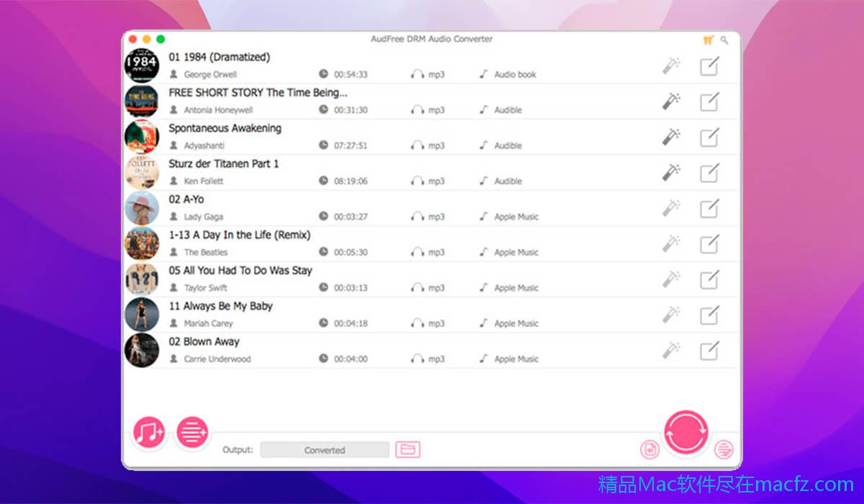The height and width of the screenshot is (504, 864).
Task: Edit tags for 11 Always Be My Baby
Action: pyautogui.click(x=709, y=315)
